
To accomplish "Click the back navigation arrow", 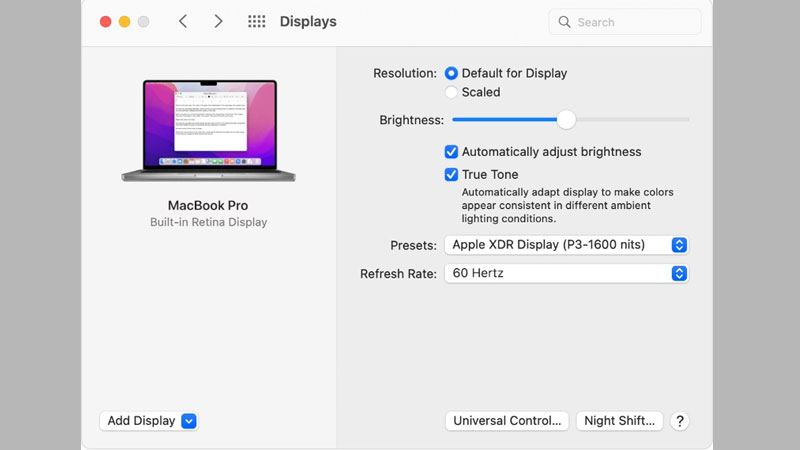I will pos(183,21).
